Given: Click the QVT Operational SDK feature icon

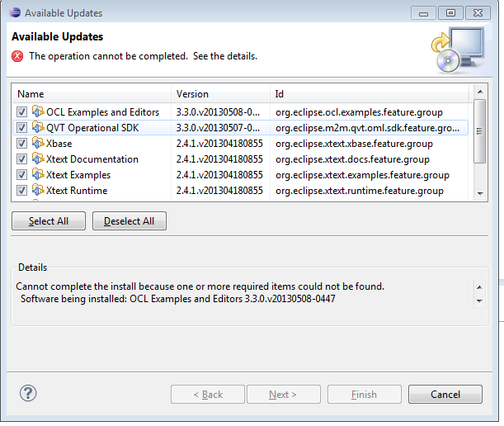Looking at the screenshot, I should [x=38, y=127].
